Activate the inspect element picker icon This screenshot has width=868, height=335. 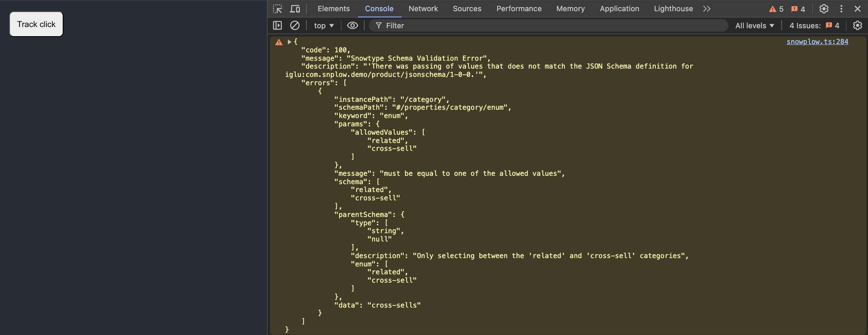pos(277,9)
